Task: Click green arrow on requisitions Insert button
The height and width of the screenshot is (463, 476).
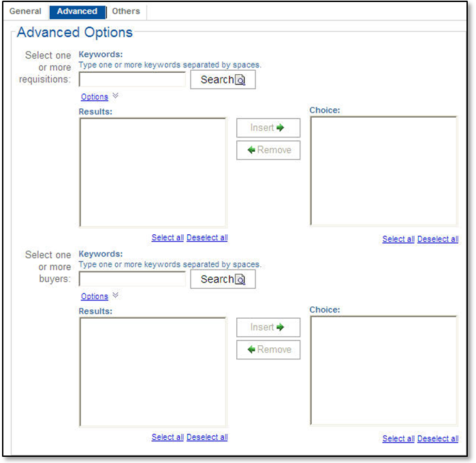Action: click(x=280, y=127)
